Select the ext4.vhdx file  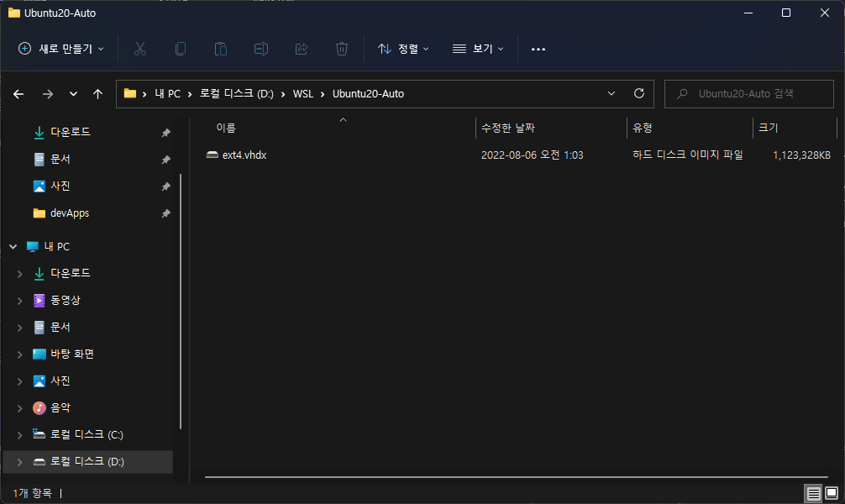pyautogui.click(x=244, y=155)
